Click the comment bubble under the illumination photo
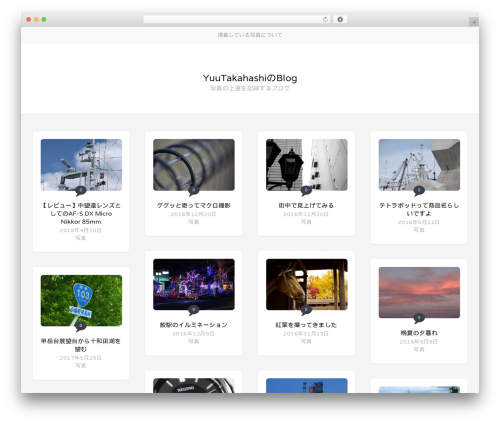 click(193, 310)
